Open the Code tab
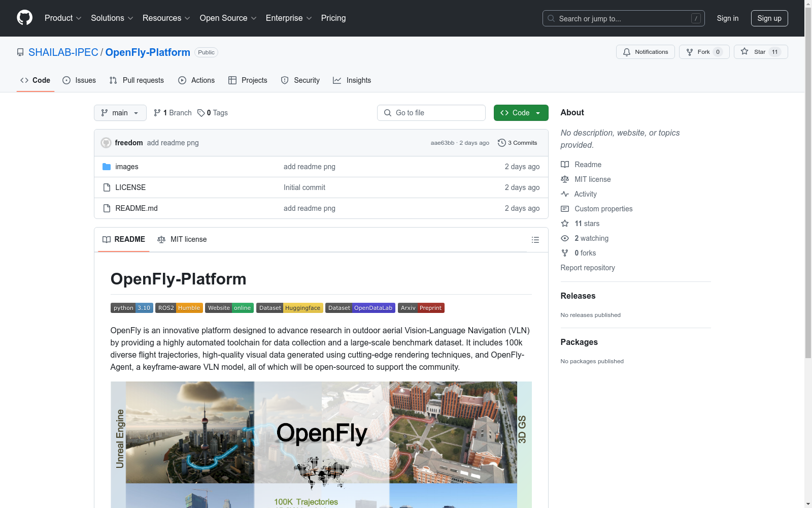Image resolution: width=812 pixels, height=508 pixels. point(36,80)
